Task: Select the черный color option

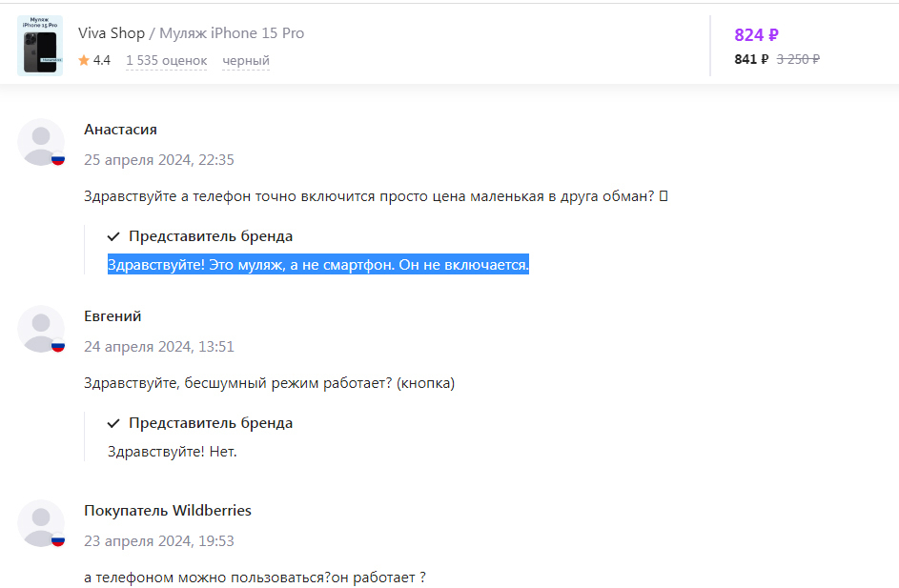Action: click(x=246, y=61)
